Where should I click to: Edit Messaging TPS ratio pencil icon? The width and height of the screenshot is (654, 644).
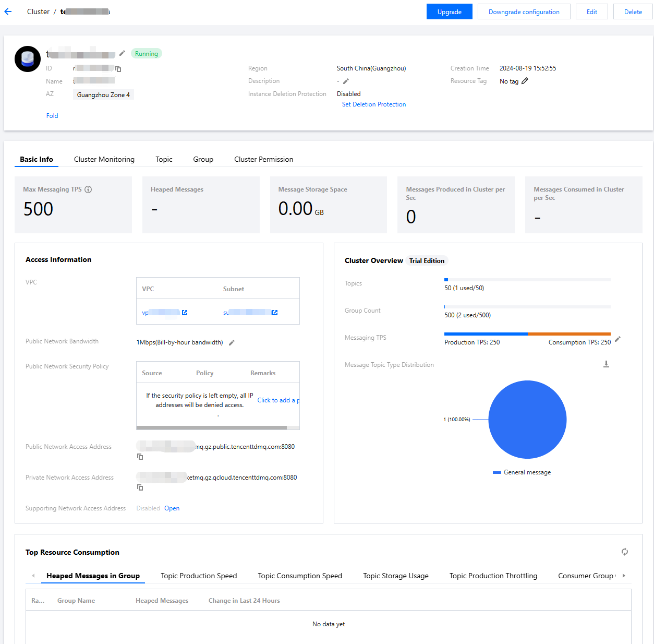click(617, 339)
